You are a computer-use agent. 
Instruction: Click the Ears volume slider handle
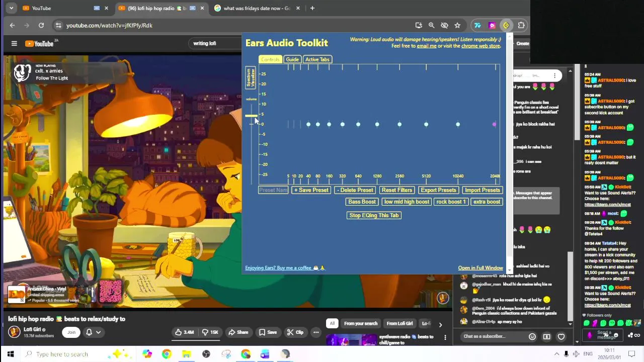pos(251,116)
